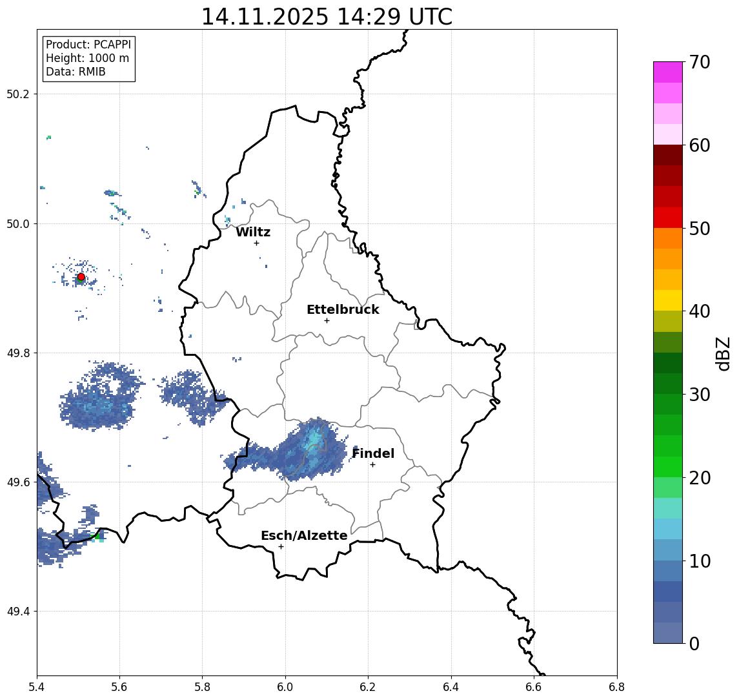
Task: Click the 50 tick on the colorbar
Action: [x=700, y=229]
